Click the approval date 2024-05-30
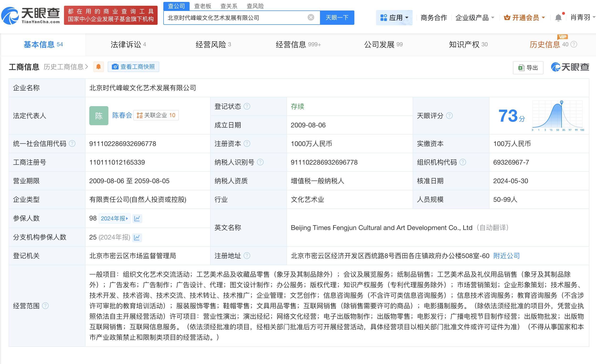 [511, 181]
